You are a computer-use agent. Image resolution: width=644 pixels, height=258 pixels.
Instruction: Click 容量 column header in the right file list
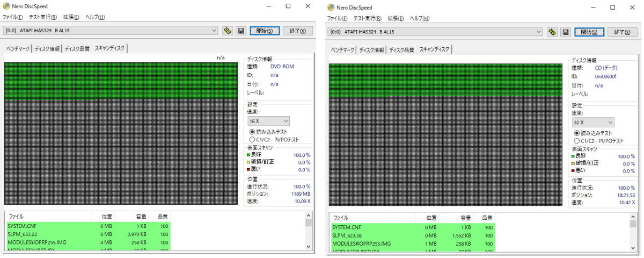[x=456, y=218]
